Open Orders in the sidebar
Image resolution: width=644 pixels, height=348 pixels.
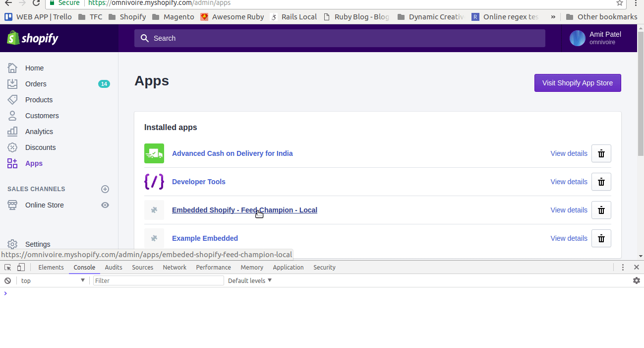tap(36, 84)
